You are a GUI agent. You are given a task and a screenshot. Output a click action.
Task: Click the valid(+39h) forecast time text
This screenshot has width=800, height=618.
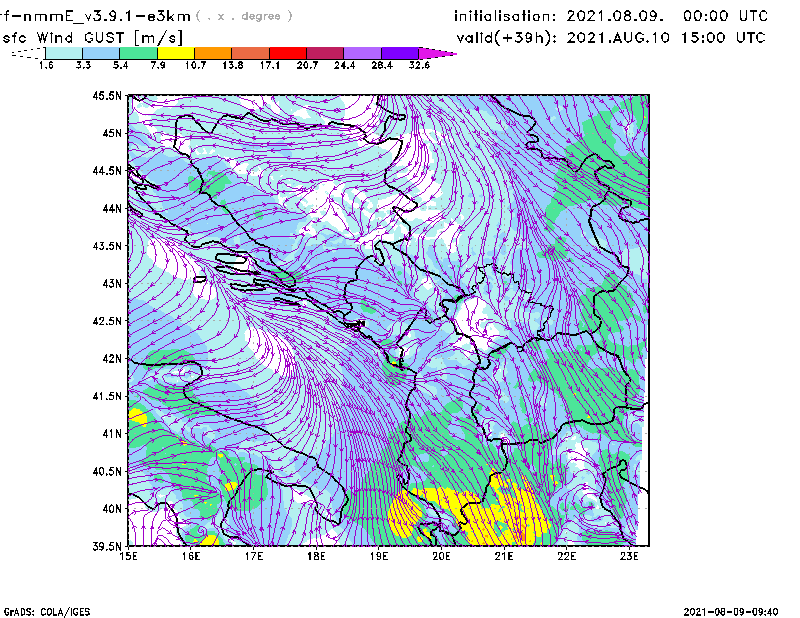pos(611,38)
